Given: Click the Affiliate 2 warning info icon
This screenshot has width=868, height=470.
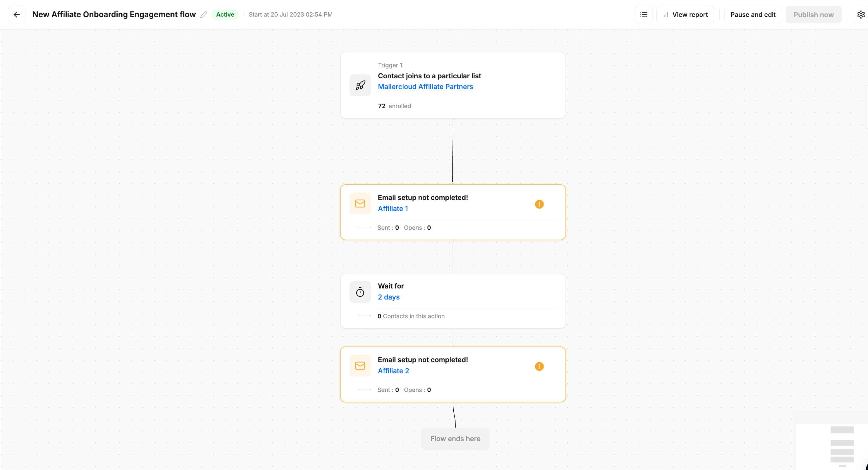Looking at the screenshot, I should 539,366.
